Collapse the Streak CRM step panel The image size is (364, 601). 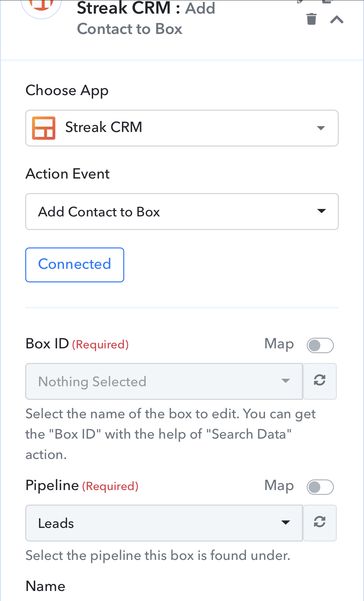pos(336,20)
